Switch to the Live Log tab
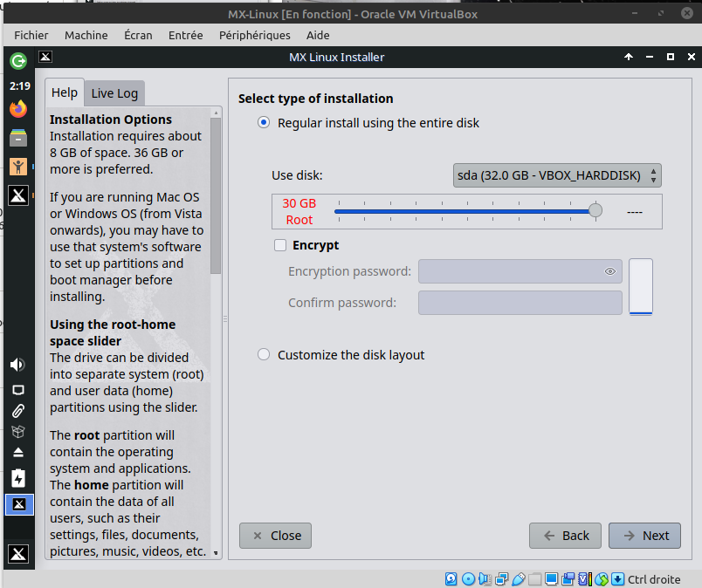Viewport: 702px width, 588px height. [114, 93]
